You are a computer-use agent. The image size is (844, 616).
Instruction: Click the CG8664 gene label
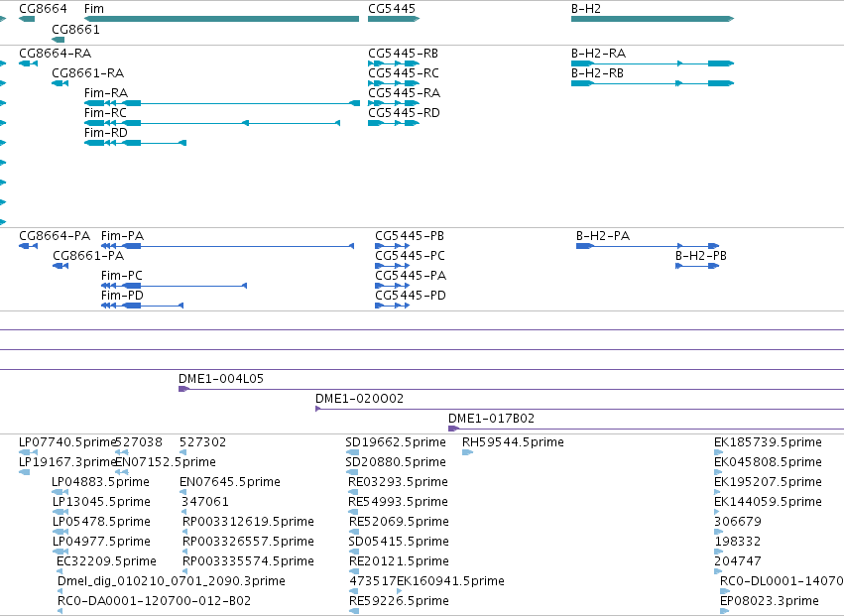pyautogui.click(x=43, y=9)
